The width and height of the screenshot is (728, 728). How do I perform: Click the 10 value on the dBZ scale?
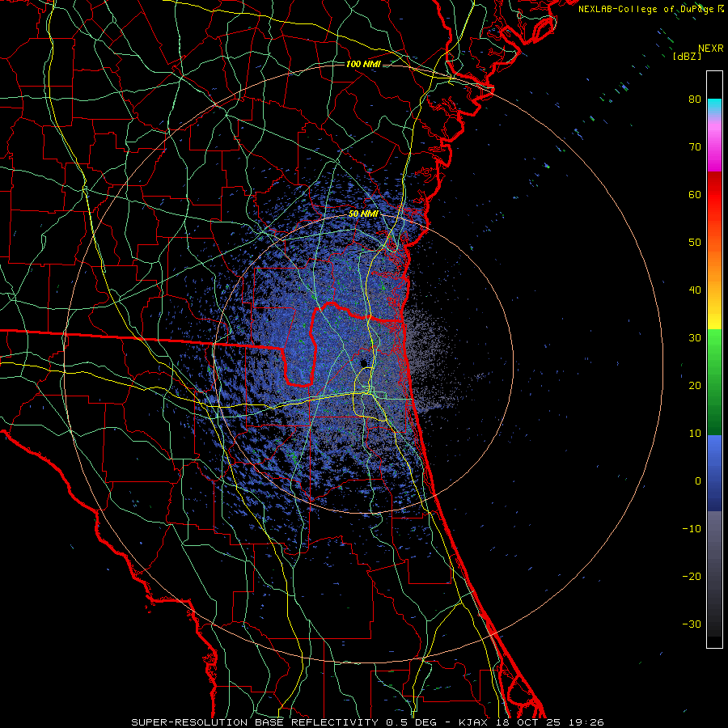[x=695, y=434]
